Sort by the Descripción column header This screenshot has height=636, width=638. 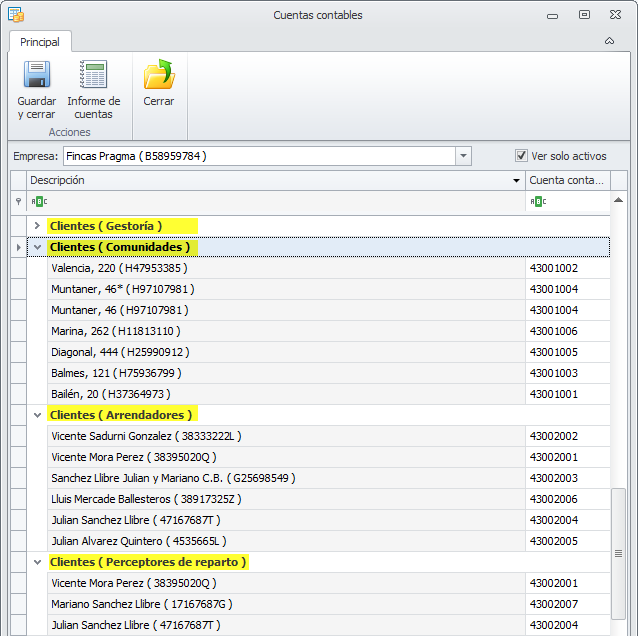(270, 180)
